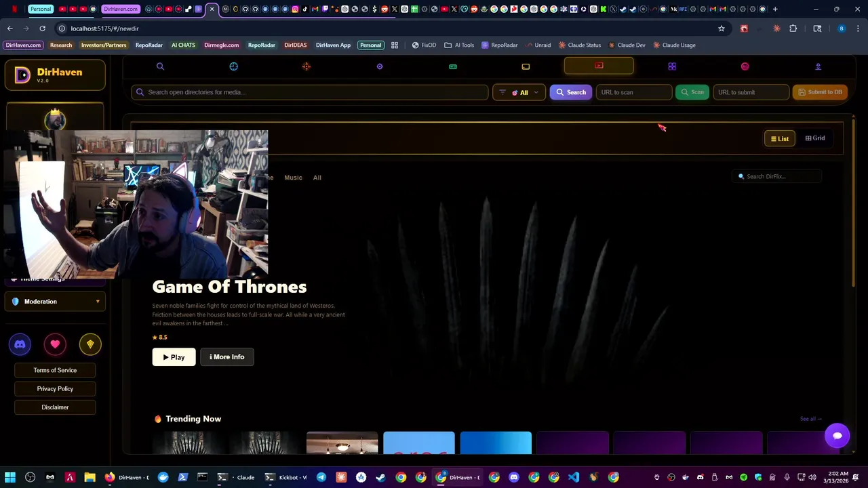Screen dimensions: 868x488
Task: Play Game Of Thrones
Action: click(174, 357)
